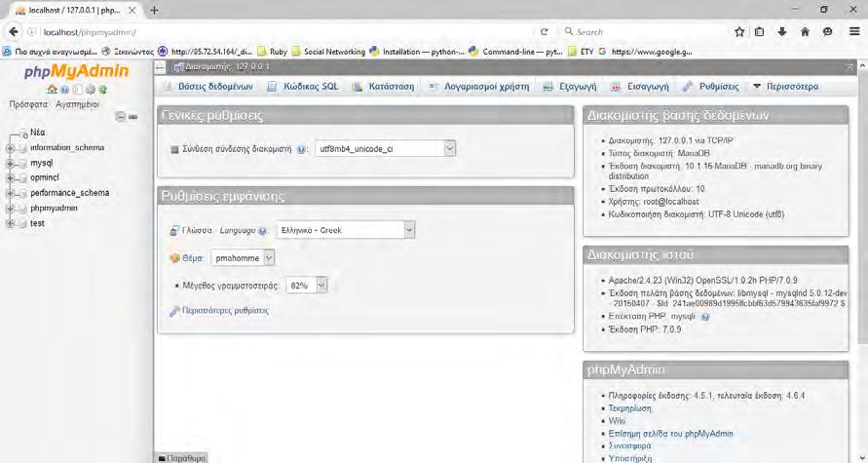Open browser downloads arrow icon
The height and width of the screenshot is (463, 868).
tap(782, 32)
